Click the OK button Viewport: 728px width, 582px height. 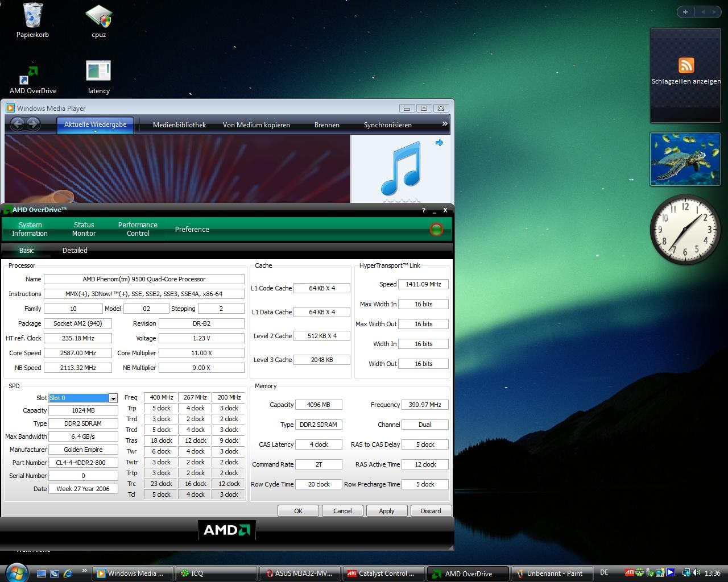(x=298, y=510)
